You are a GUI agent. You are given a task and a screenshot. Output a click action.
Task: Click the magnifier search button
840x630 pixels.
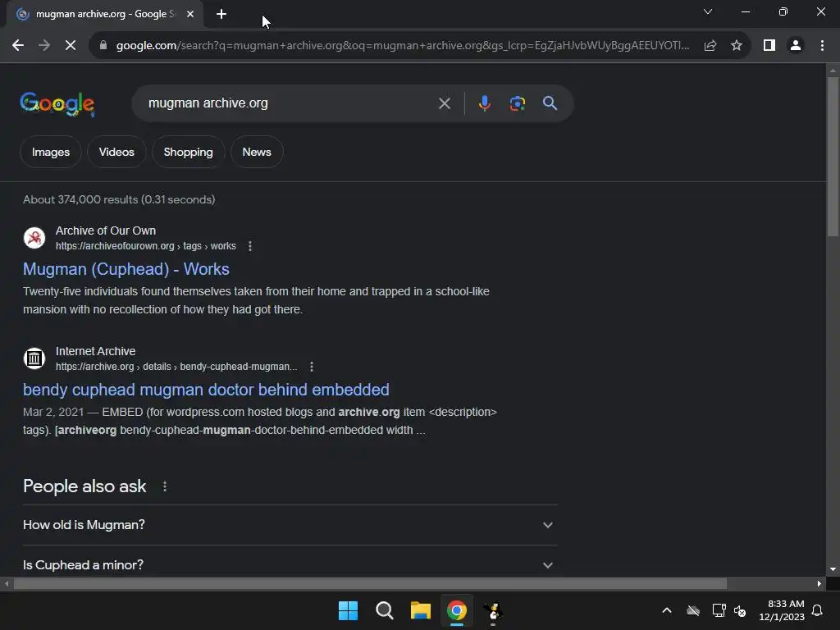tap(550, 103)
